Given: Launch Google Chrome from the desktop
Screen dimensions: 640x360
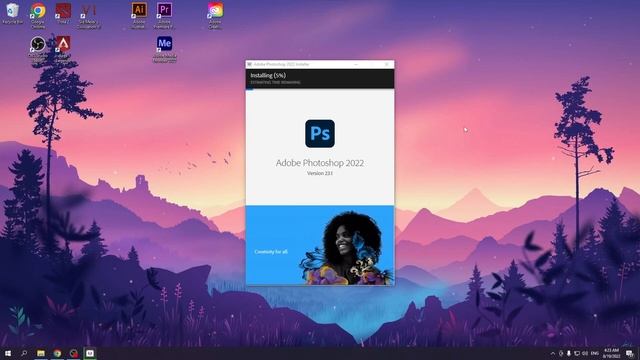Looking at the screenshot, I should tap(38, 16).
